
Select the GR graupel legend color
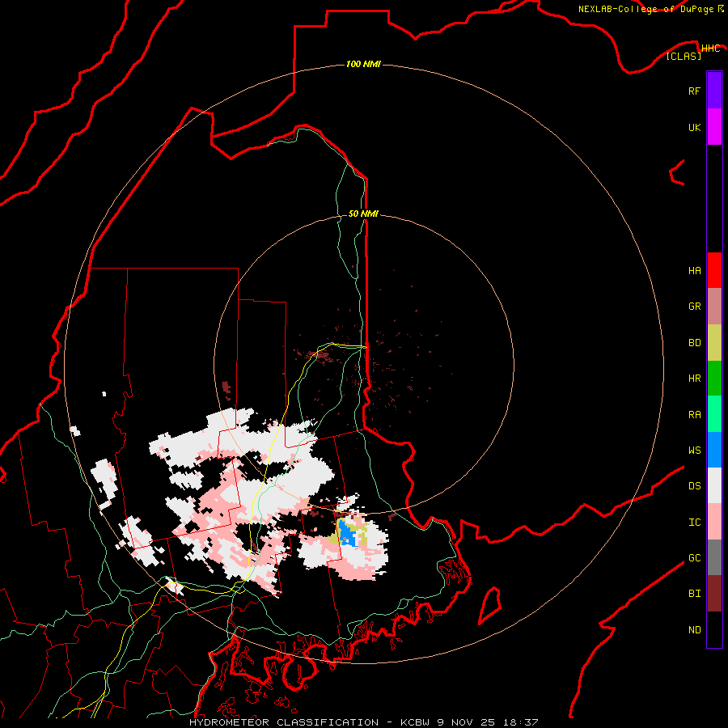(714, 307)
